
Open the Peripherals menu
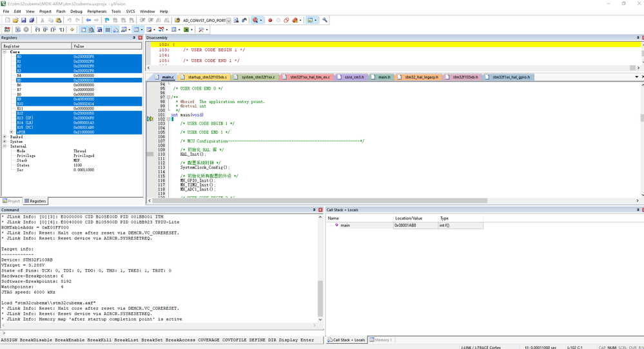97,12
